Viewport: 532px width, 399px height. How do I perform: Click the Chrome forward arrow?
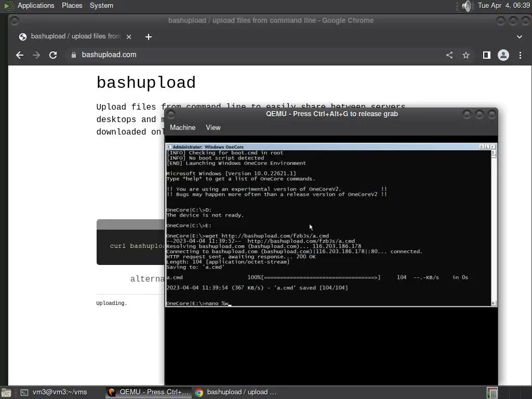pyautogui.click(x=36, y=55)
